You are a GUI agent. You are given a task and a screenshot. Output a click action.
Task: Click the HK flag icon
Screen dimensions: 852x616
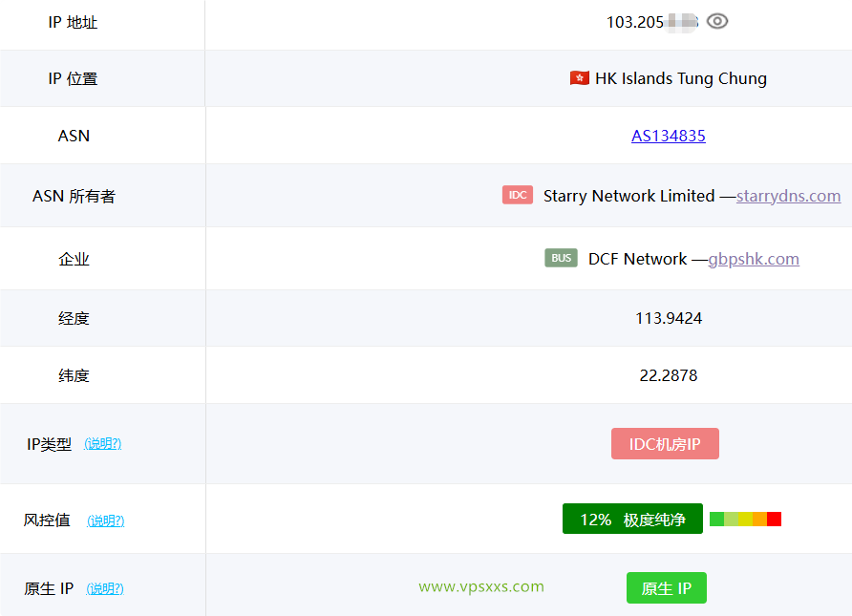click(580, 78)
